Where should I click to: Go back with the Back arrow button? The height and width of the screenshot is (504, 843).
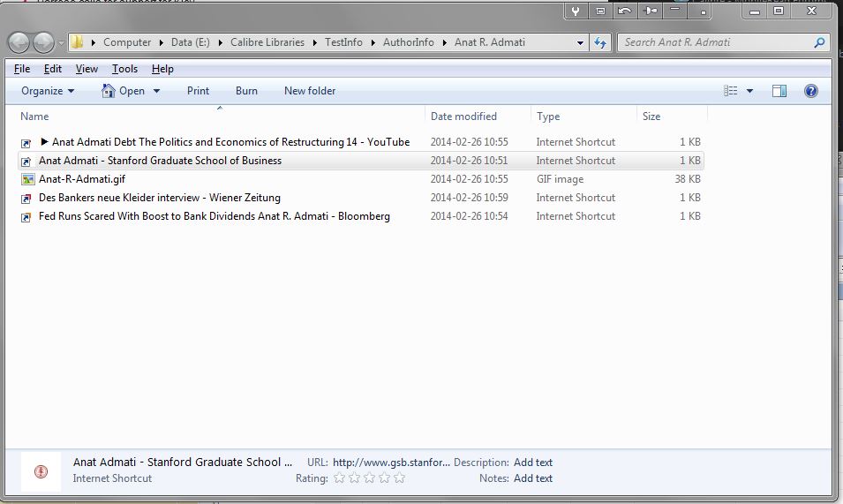[19, 43]
